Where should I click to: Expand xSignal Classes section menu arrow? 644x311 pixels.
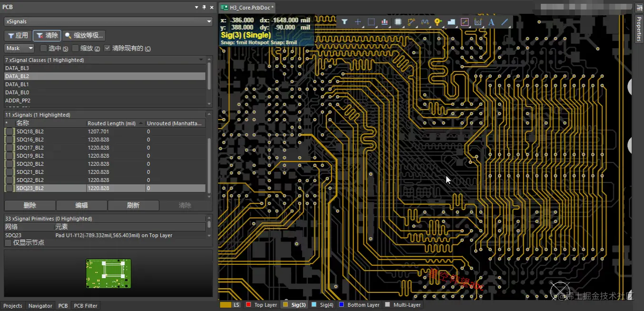point(201,60)
